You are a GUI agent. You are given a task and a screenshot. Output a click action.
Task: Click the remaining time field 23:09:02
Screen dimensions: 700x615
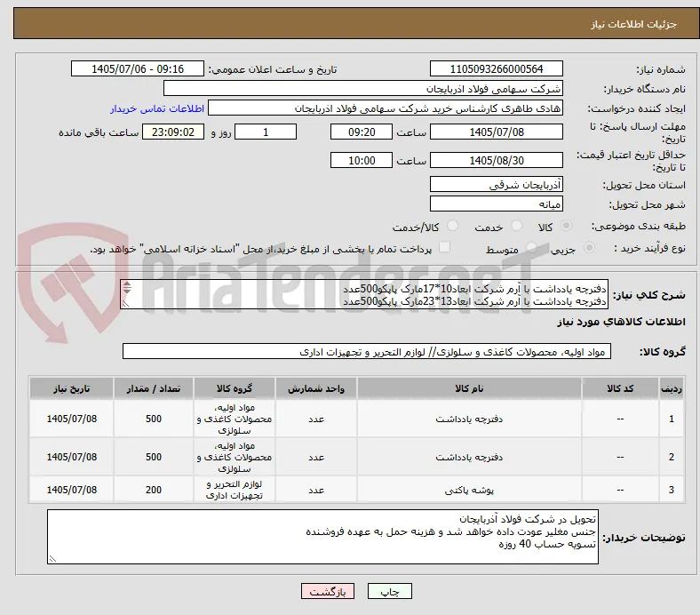click(x=173, y=132)
